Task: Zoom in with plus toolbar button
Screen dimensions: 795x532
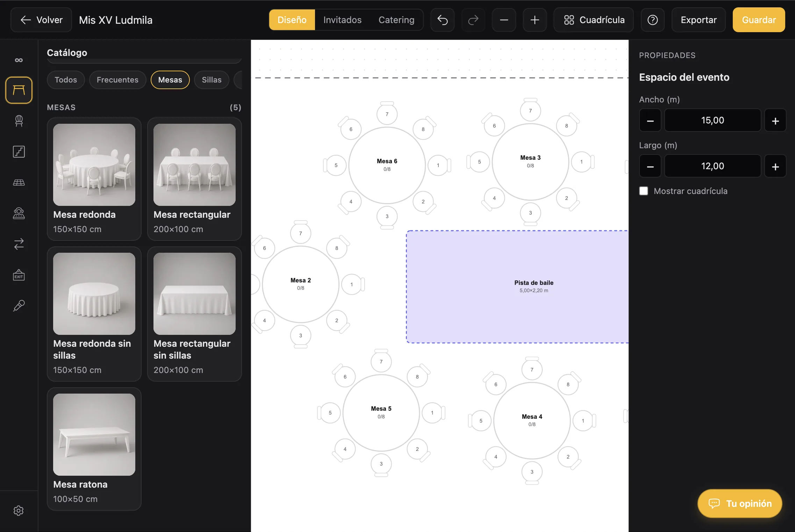Action: 535,20
